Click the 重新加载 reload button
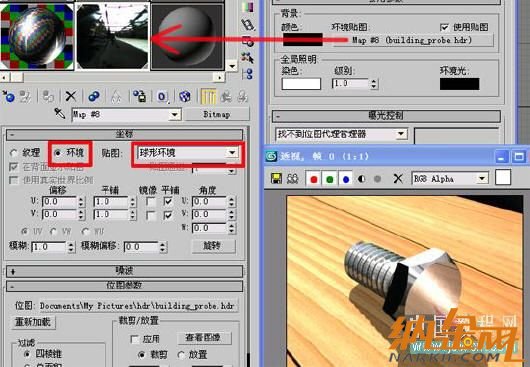This screenshot has height=367, width=530. [33, 322]
